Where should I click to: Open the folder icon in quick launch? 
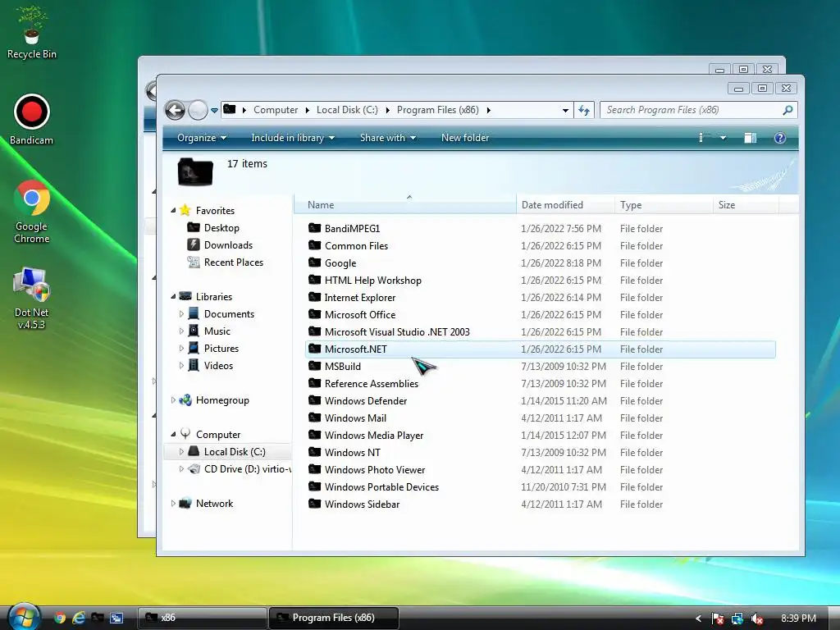(98, 618)
